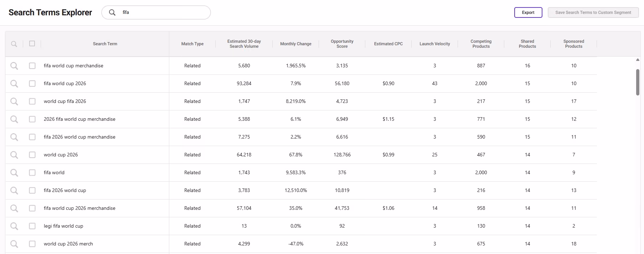The height and width of the screenshot is (254, 644).
Task: Select checkbox for 'legi fifa world cup'
Action: 32,226
